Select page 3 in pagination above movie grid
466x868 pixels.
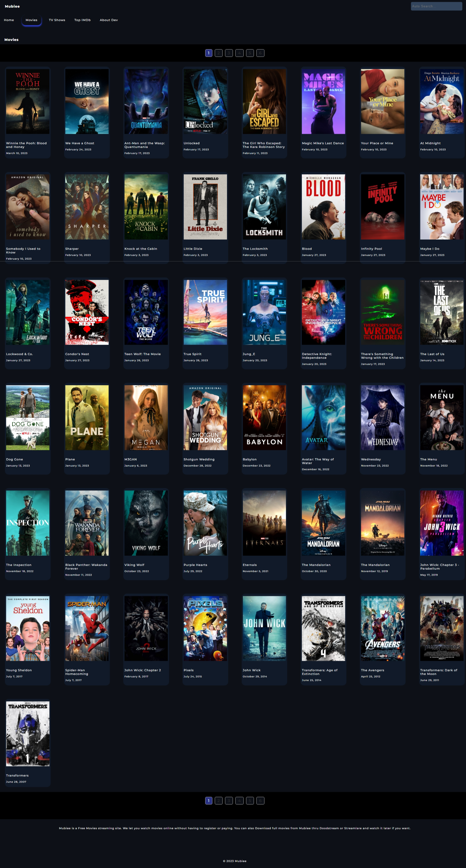229,53
